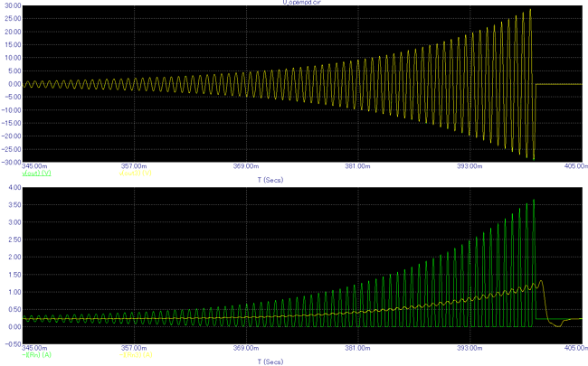Click the -0.50 label on current axis
This screenshot has height=366, width=588.
(x=14, y=344)
